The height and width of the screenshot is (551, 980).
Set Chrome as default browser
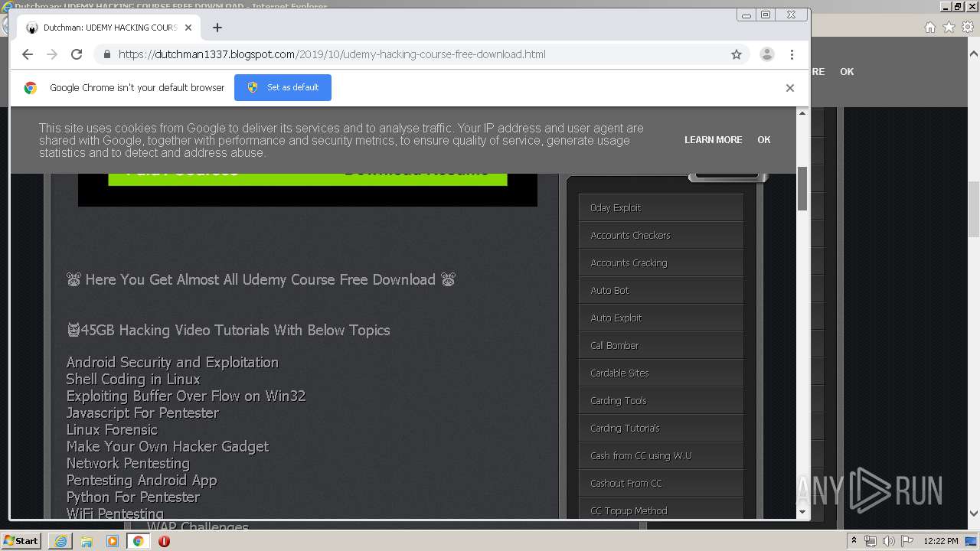(283, 87)
